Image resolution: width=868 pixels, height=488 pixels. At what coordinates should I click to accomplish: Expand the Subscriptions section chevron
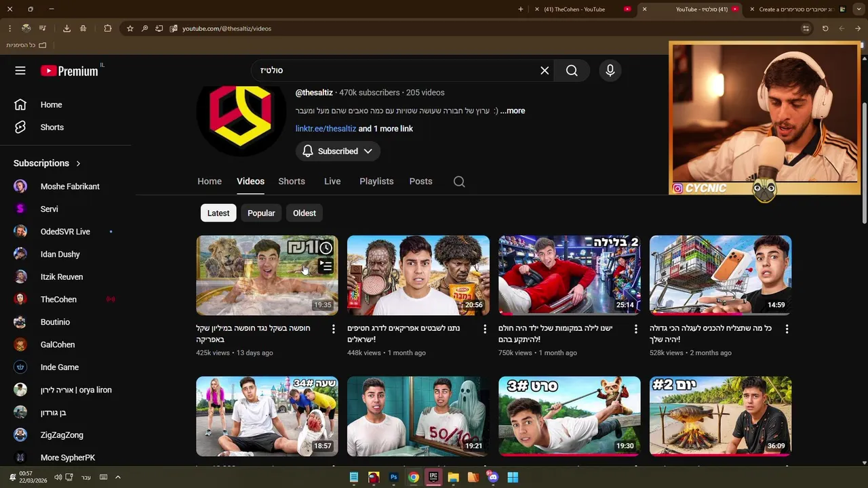point(78,163)
